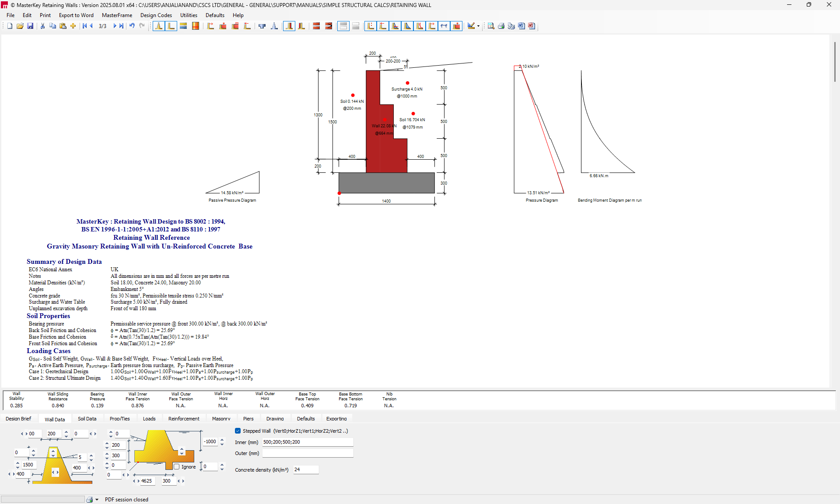Click the red striped layers icon
This screenshot has width=840, height=504.
316,26
